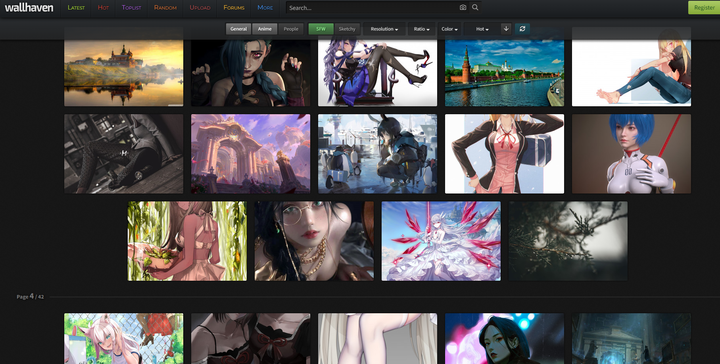720x364 pixels.
Task: Toggle sort order with the down arrow
Action: point(506,28)
